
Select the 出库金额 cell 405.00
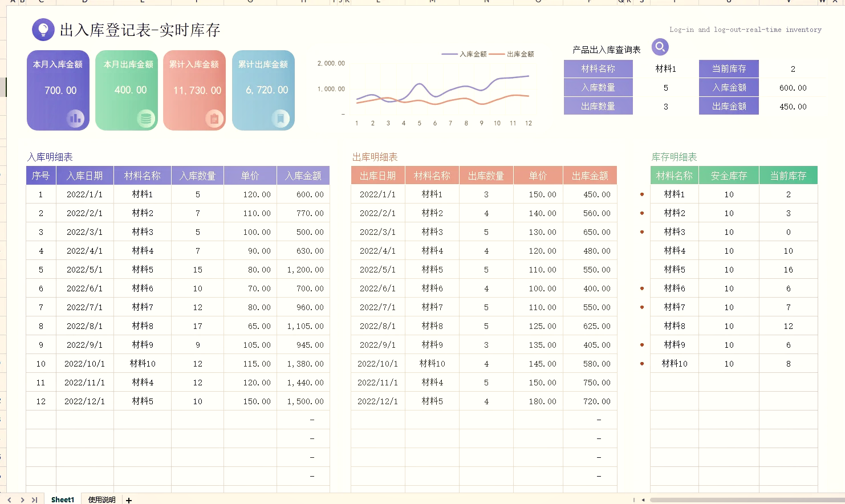pyautogui.click(x=590, y=345)
